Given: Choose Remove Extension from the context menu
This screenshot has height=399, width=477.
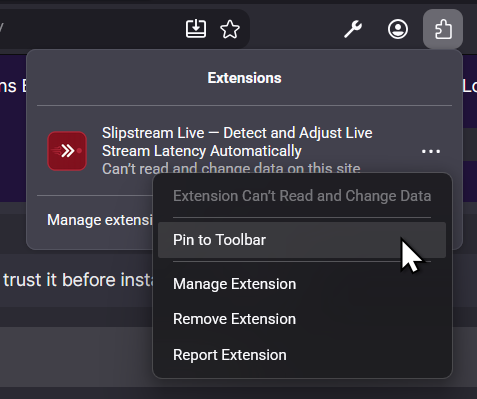Looking at the screenshot, I should click(x=302, y=319).
